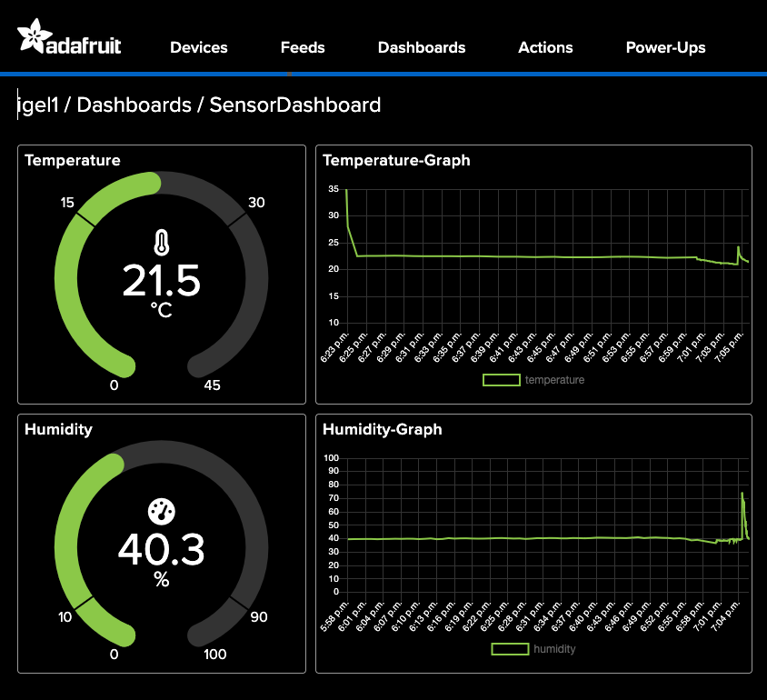Toggle the humidity series legend swatch
Viewport: 767px width, 700px height.
pos(509,649)
